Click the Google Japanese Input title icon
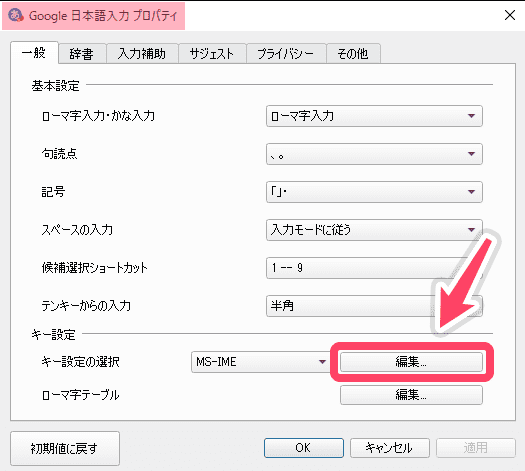The image size is (525, 471). tap(15, 15)
